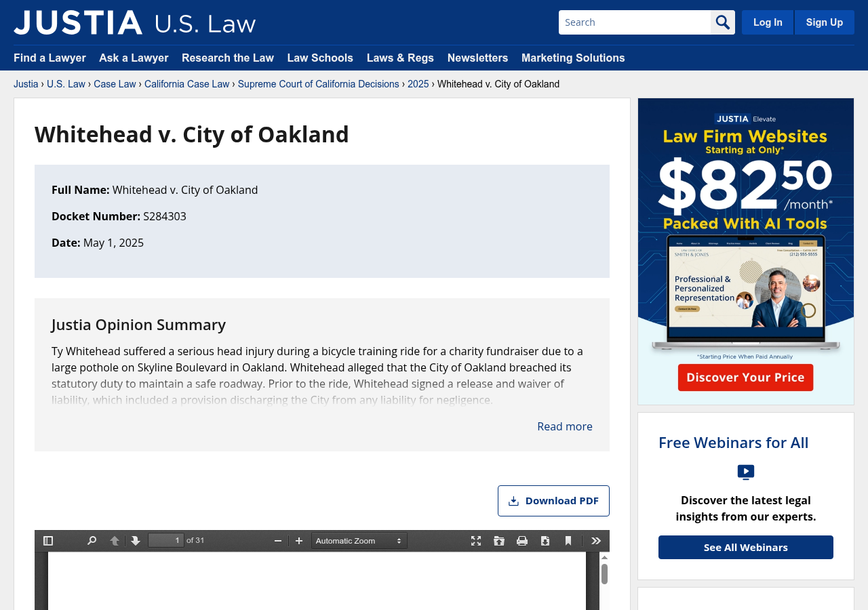Viewport: 868px width, 610px height.
Task: Click See All Webinars button
Action: pos(746,547)
